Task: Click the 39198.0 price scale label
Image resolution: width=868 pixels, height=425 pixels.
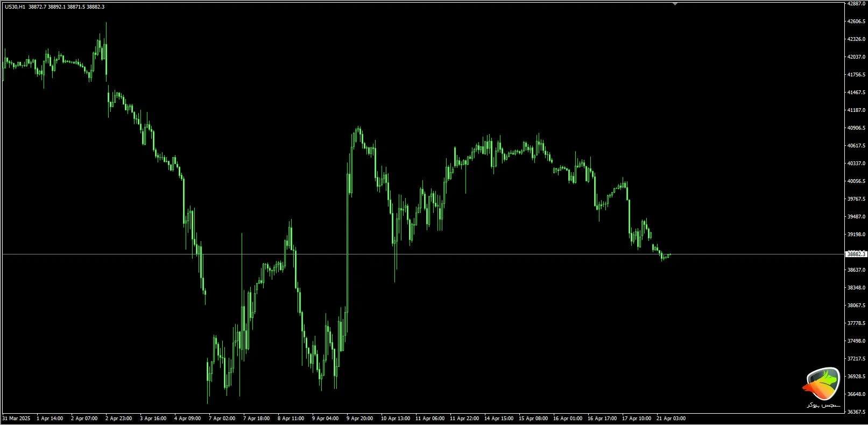Action: click(856, 235)
